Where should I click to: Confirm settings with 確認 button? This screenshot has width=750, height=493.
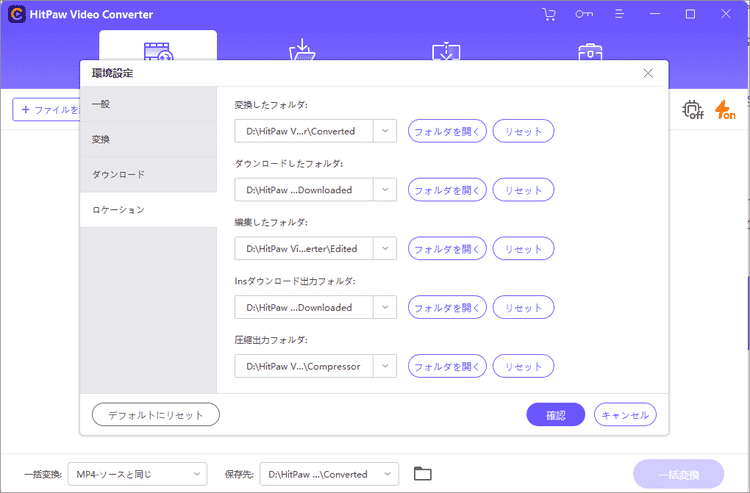coord(555,415)
